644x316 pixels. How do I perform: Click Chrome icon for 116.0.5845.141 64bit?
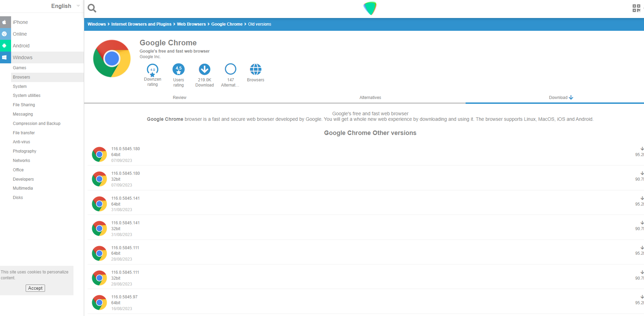[99, 204]
